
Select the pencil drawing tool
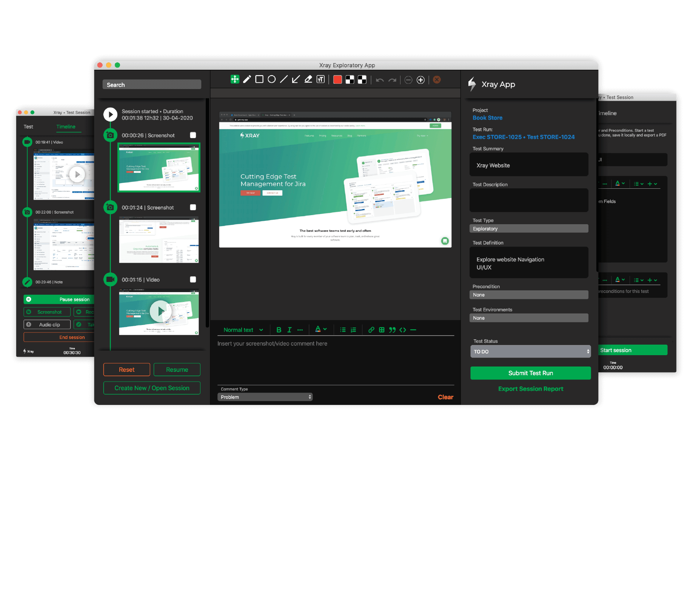247,79
